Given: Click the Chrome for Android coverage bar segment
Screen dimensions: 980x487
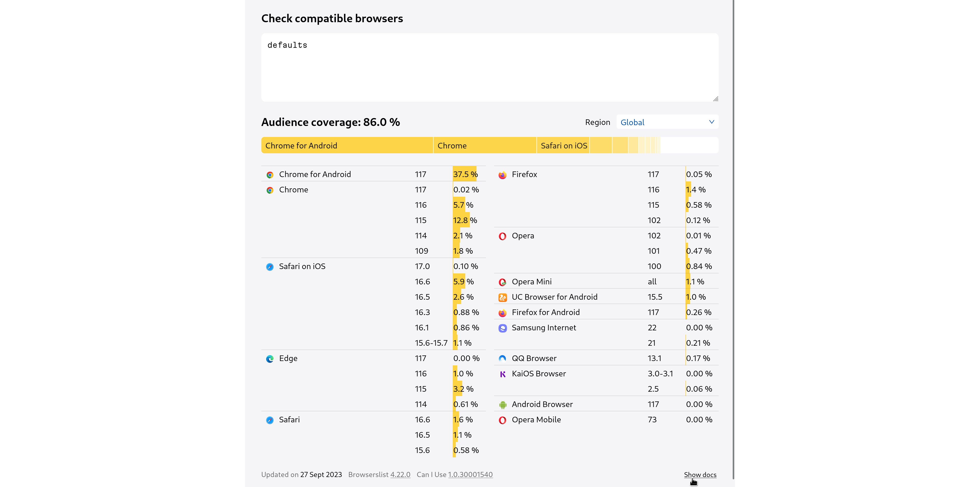Looking at the screenshot, I should 347,145.
